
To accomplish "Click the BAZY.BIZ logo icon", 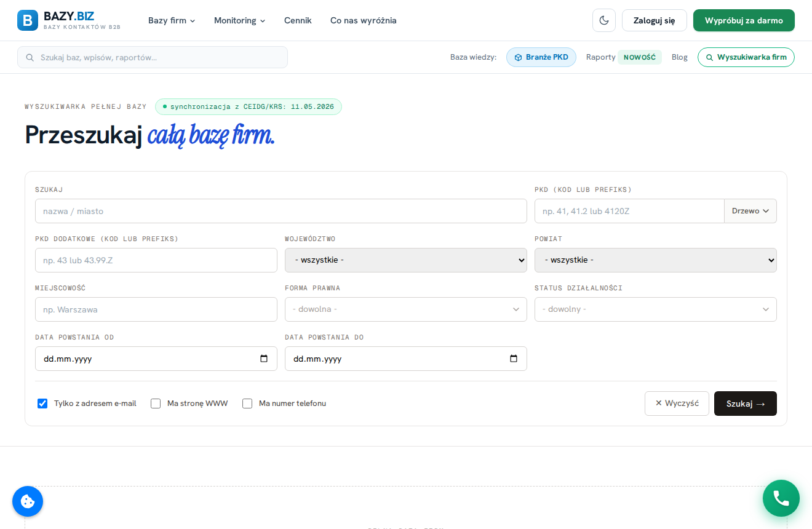I will coord(28,20).
